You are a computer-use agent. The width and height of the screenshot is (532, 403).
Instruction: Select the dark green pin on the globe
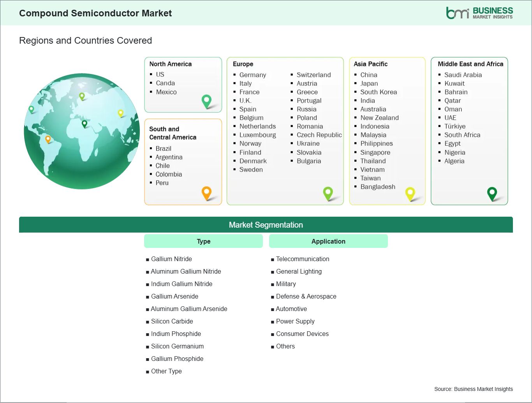click(85, 124)
